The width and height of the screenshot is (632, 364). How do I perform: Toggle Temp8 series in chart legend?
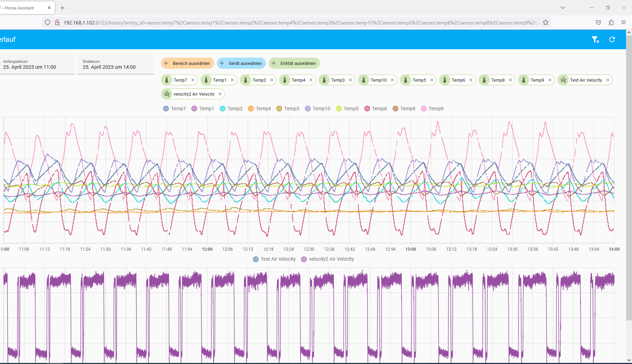404,109
